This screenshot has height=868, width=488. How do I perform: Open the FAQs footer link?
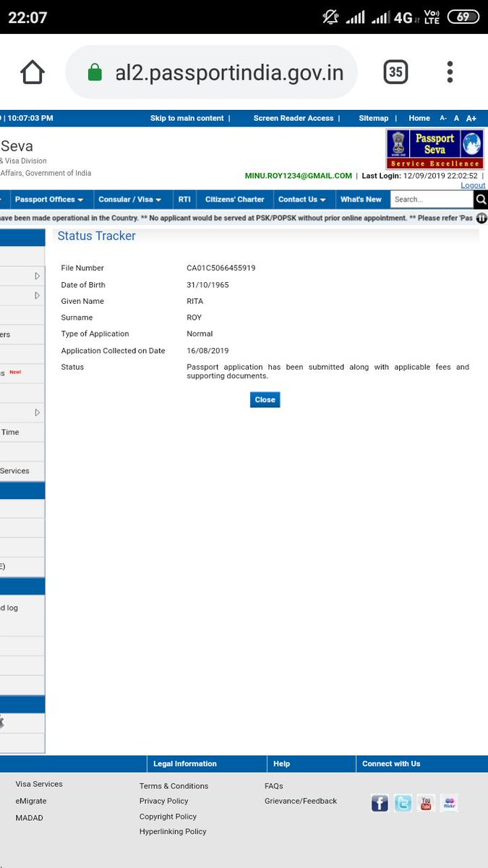tap(274, 786)
